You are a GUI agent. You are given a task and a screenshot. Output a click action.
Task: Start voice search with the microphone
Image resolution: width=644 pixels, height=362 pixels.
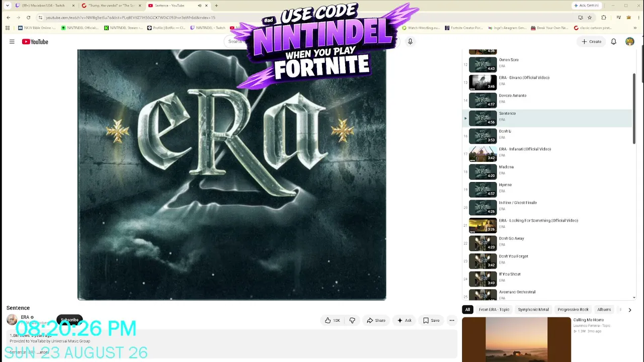(410, 42)
